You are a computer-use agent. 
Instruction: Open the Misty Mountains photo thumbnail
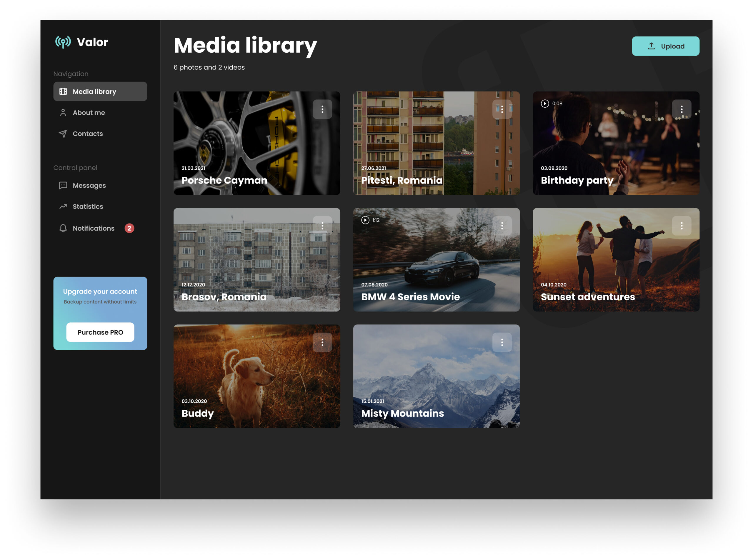tap(436, 376)
